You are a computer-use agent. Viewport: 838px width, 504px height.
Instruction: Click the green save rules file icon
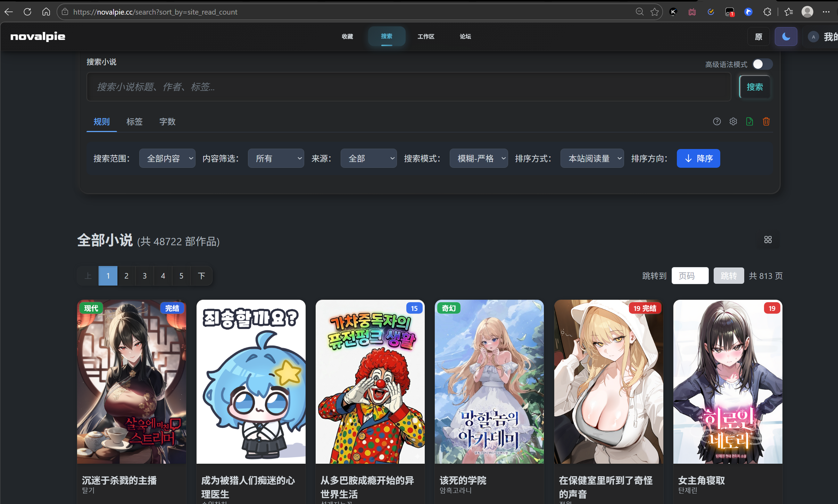click(749, 122)
